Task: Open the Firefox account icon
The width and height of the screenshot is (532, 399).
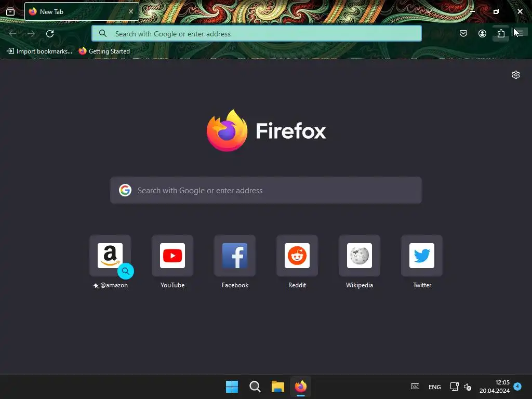Action: point(482,33)
